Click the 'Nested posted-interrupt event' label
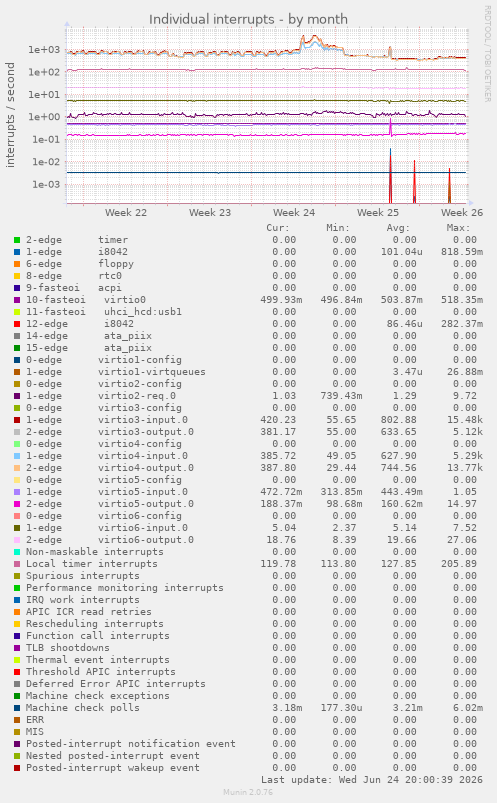The image size is (497, 803). [x=113, y=756]
